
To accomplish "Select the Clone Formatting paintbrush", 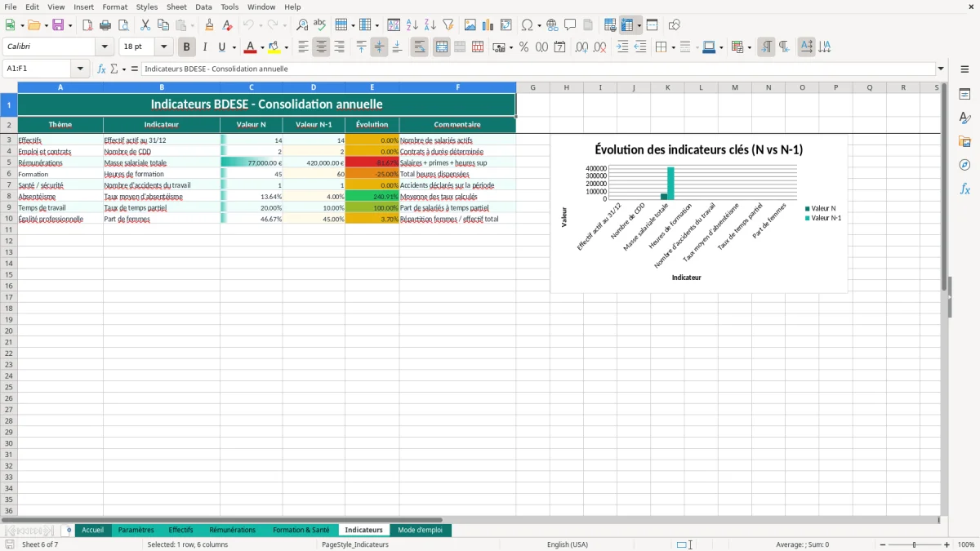I will (x=210, y=25).
